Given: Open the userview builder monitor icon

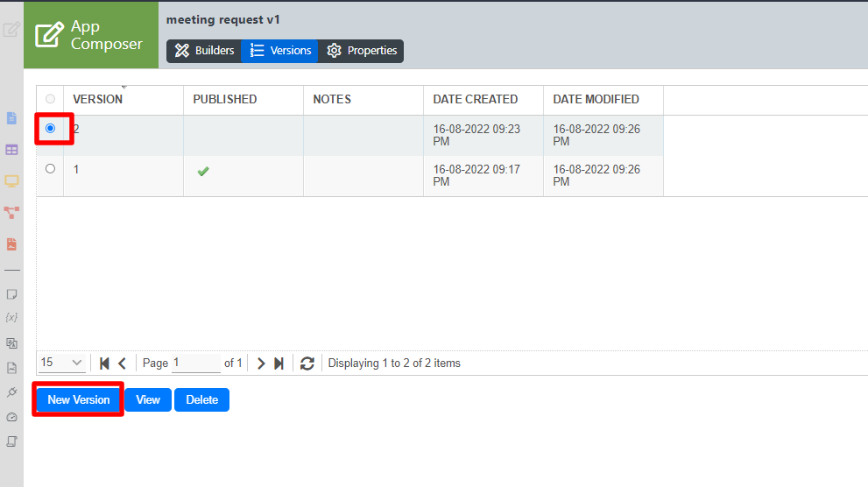Looking at the screenshot, I should pos(11,181).
